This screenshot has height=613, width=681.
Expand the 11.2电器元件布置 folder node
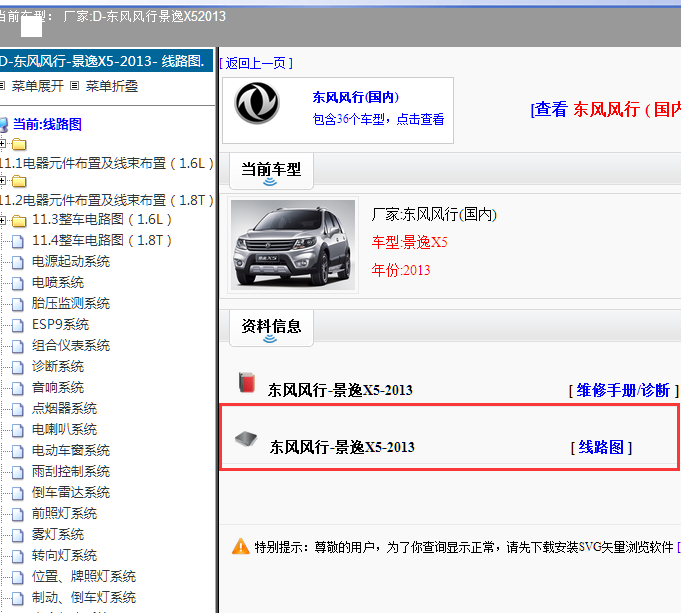pos(4,181)
